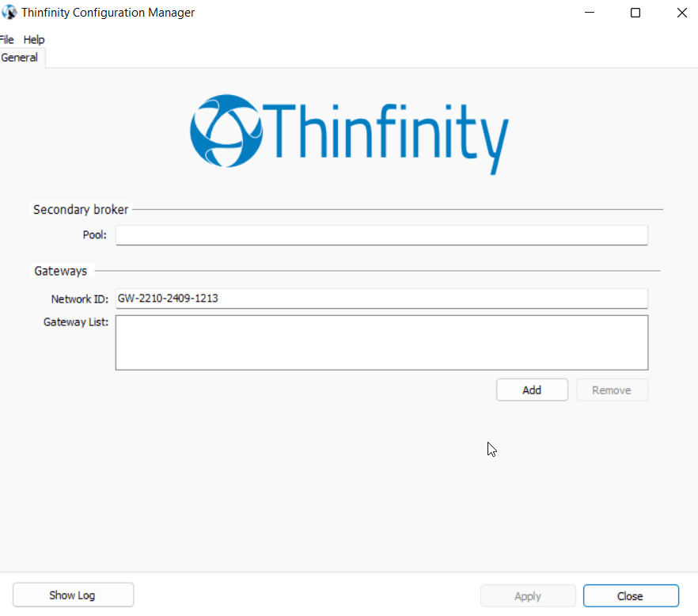Click the greyed-out Apply button
This screenshot has width=698, height=616.
[x=528, y=596]
